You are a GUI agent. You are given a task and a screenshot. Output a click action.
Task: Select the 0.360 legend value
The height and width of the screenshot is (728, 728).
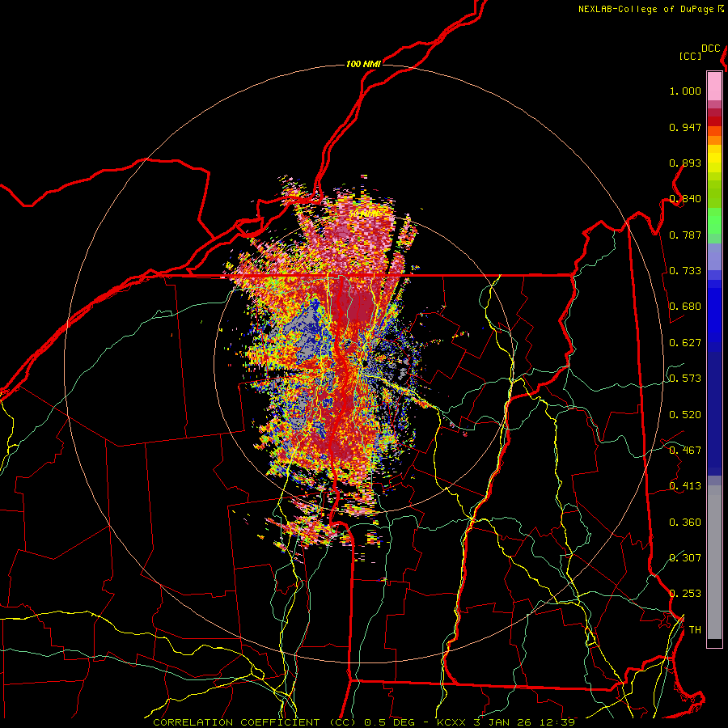click(x=685, y=523)
